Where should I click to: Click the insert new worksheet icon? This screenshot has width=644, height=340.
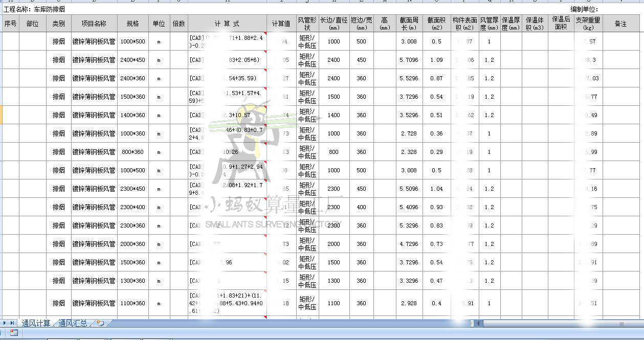pos(100,323)
